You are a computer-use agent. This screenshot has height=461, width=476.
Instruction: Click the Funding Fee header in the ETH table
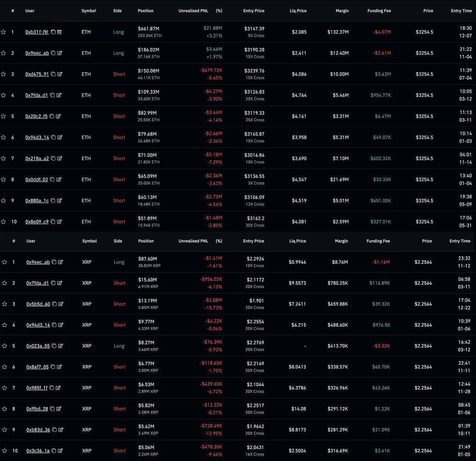(x=379, y=11)
